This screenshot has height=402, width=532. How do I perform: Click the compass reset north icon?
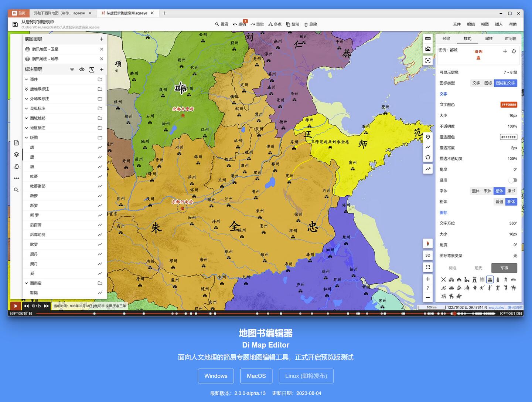pyautogui.click(x=428, y=244)
